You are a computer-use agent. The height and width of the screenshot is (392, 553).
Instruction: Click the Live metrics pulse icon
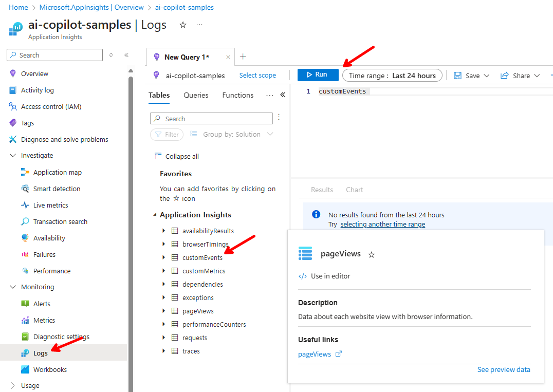(25, 206)
